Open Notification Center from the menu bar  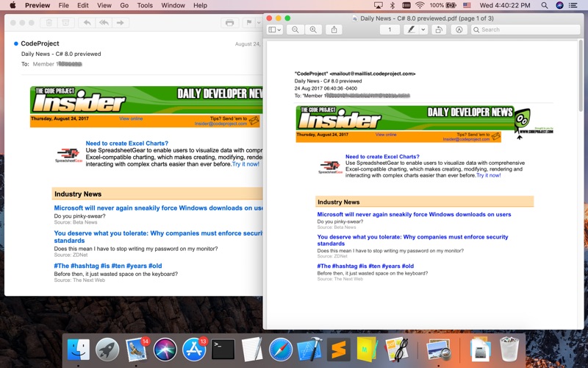pyautogui.click(x=573, y=5)
